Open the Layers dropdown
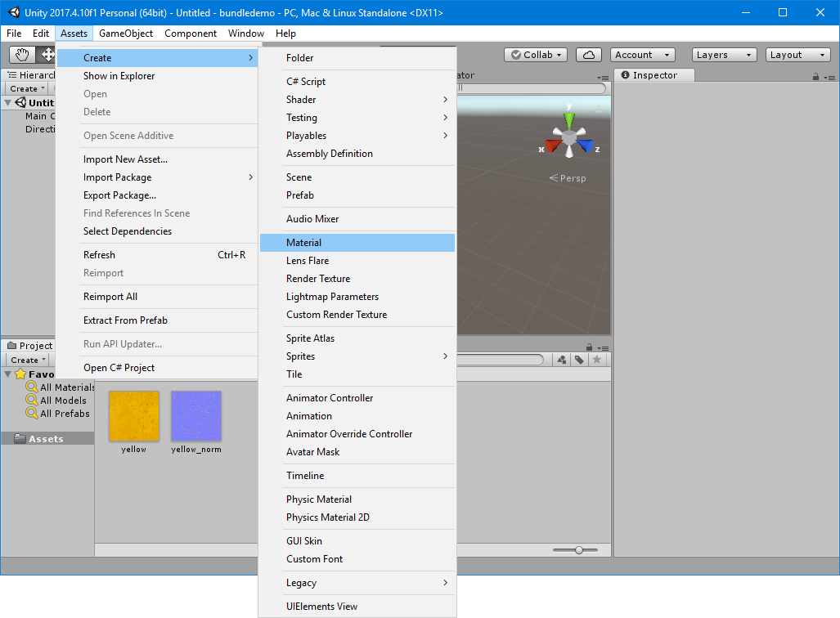Screen dimensions: 840x618 tap(725, 55)
